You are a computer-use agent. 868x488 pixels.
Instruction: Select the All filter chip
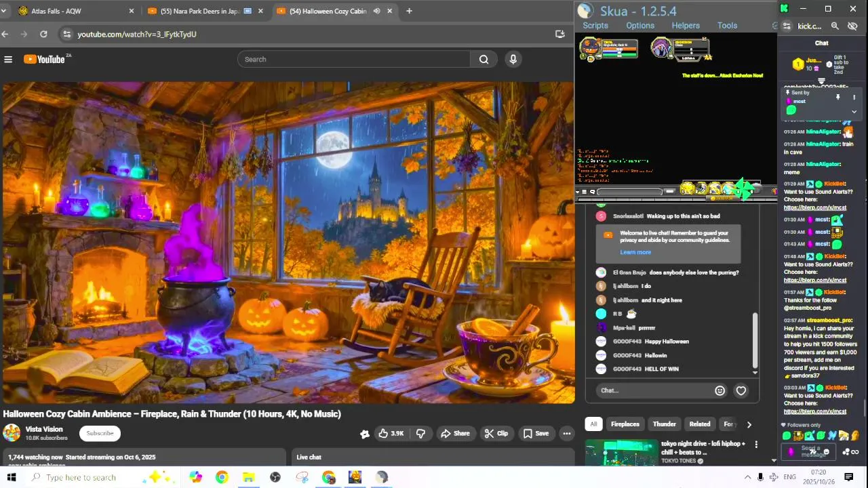(x=593, y=424)
